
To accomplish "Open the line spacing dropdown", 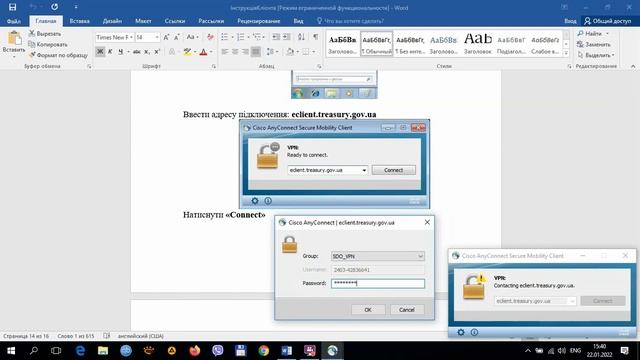I will tap(272, 52).
